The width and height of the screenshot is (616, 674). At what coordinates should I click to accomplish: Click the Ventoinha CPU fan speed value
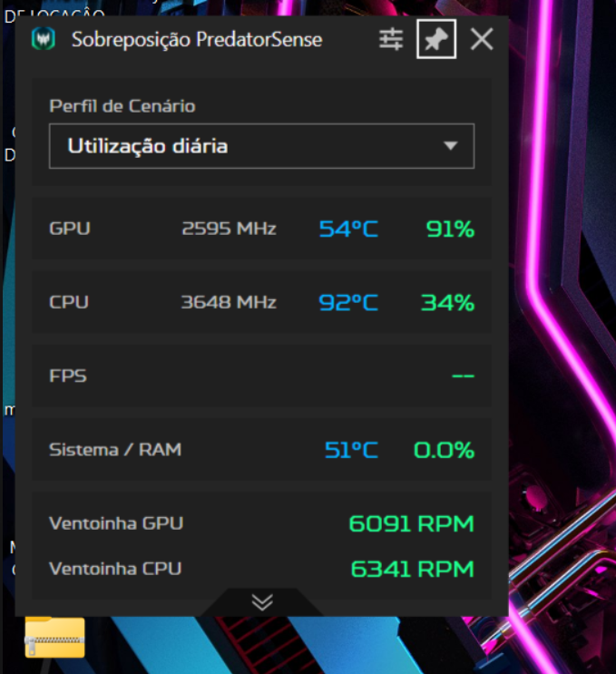[x=412, y=569]
